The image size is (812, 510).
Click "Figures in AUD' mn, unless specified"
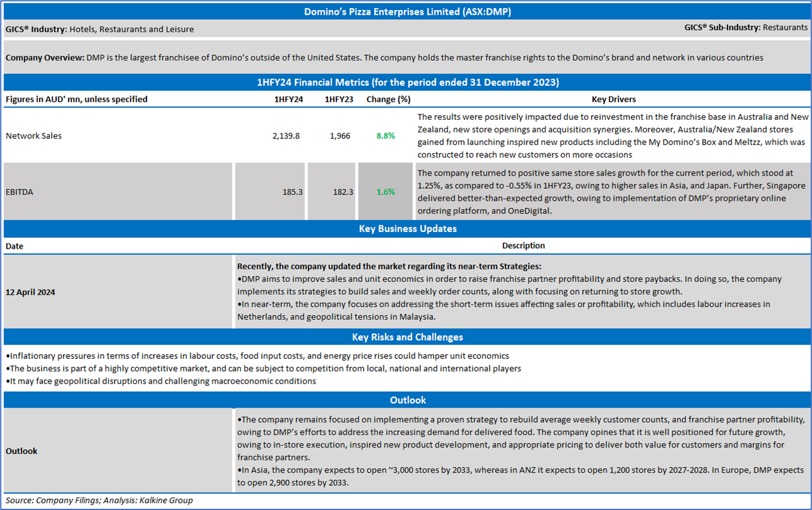[x=77, y=99]
